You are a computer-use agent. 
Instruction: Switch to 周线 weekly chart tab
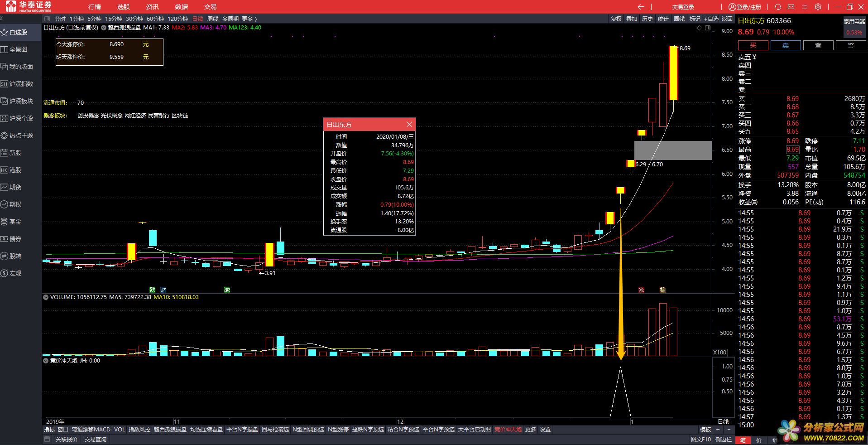coord(212,19)
